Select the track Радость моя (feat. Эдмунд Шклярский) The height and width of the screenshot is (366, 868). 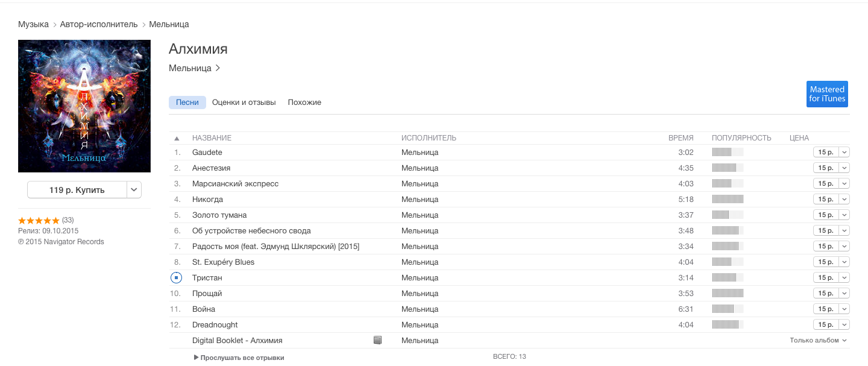click(x=275, y=246)
